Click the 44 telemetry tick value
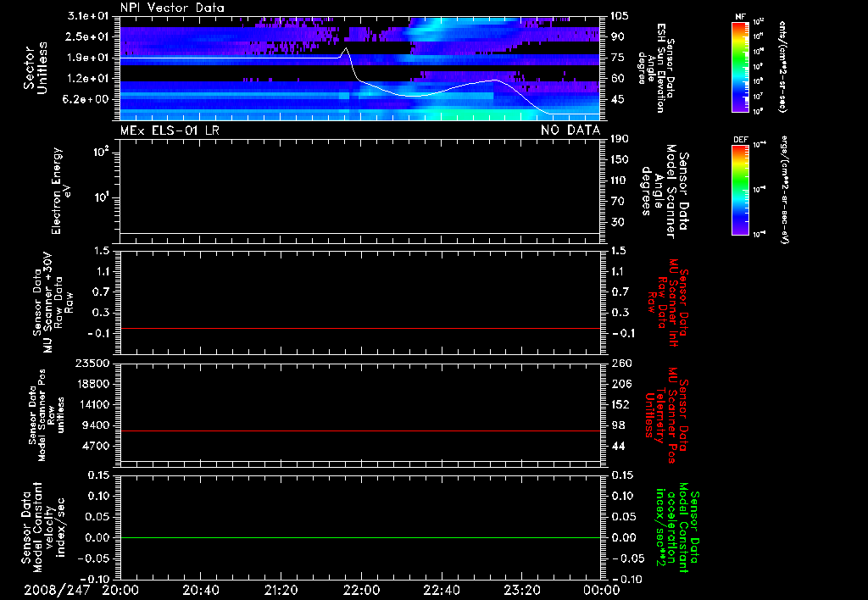The height and width of the screenshot is (600, 868). pos(618,446)
